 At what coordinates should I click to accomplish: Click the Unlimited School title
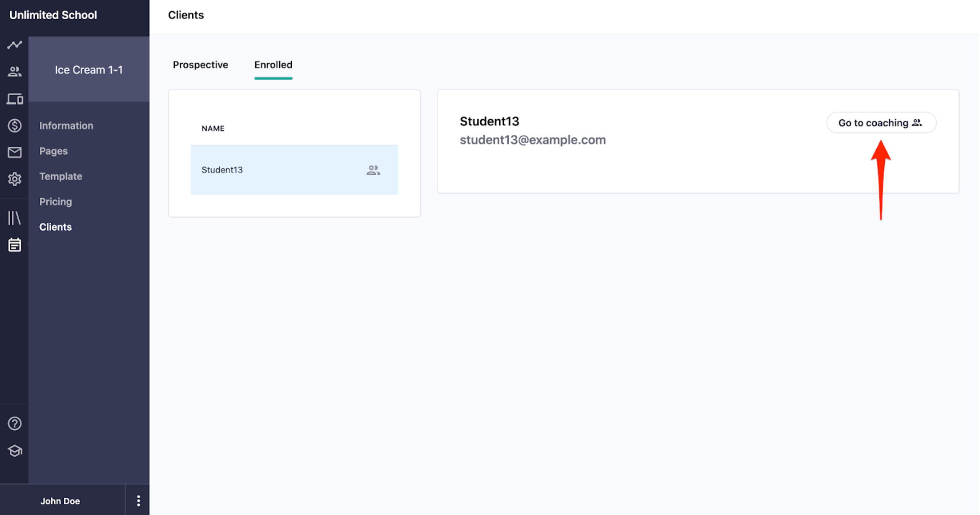click(53, 15)
